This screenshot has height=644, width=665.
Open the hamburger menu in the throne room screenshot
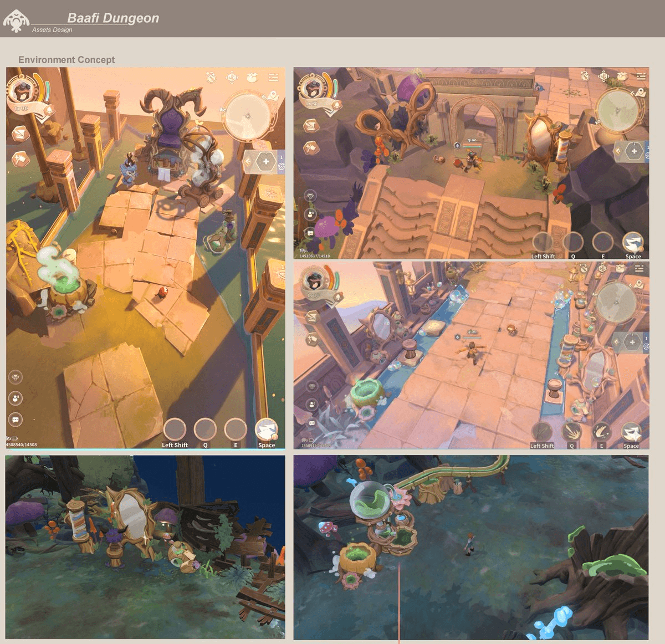[x=273, y=77]
